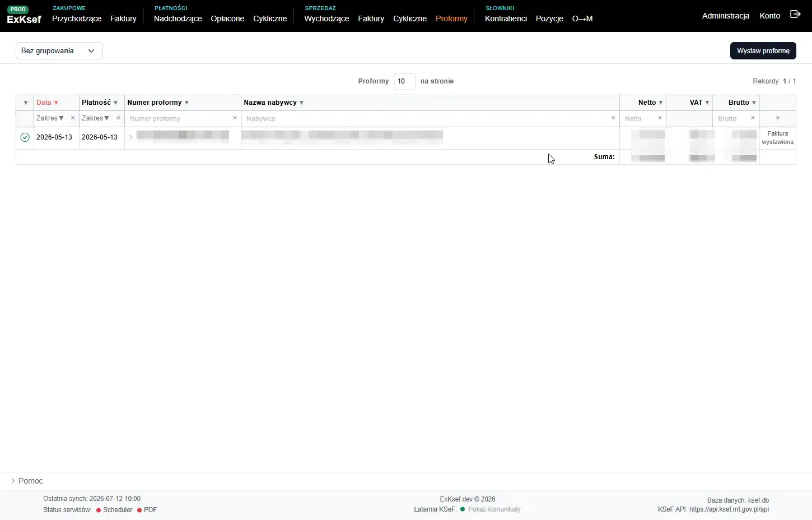Click the Rekordy: 1 / 1 counter
Image resolution: width=812 pixels, height=520 pixels.
(x=774, y=81)
